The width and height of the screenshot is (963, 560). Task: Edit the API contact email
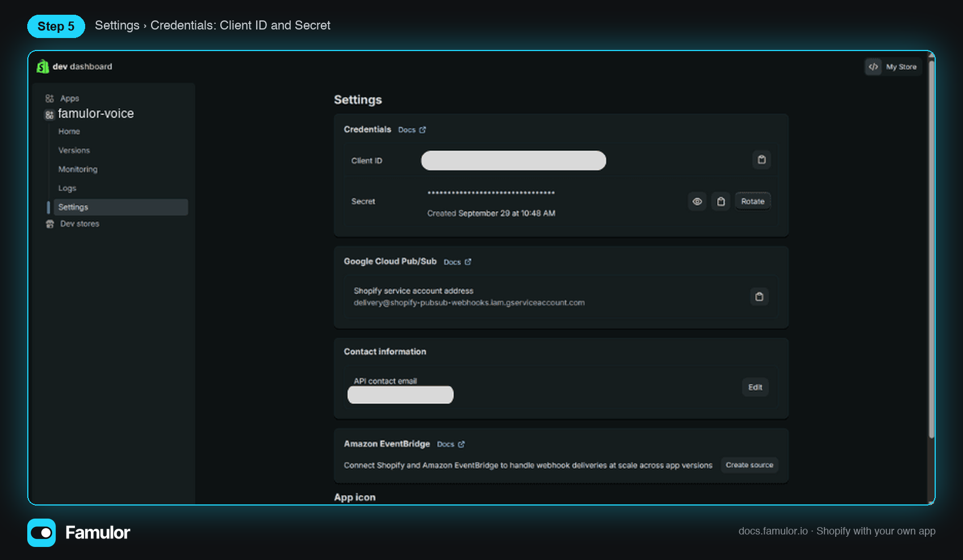coord(755,387)
